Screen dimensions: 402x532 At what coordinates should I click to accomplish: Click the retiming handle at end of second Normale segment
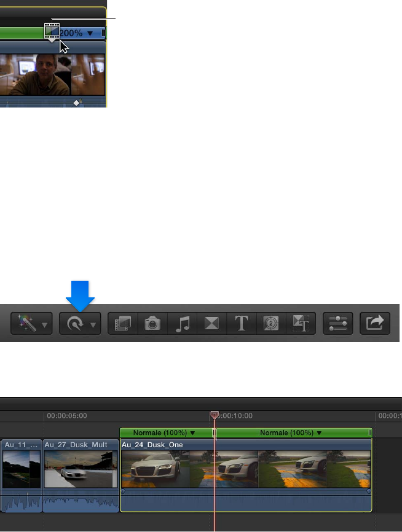click(369, 432)
